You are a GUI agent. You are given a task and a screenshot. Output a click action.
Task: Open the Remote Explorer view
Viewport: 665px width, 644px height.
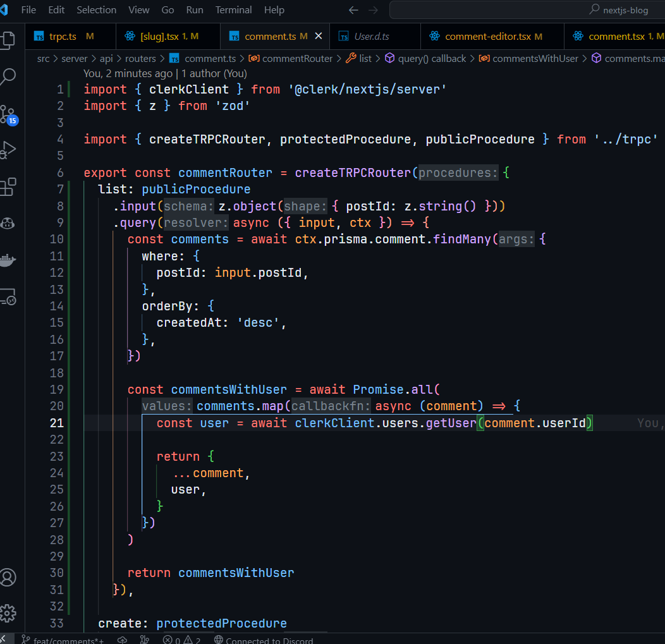coord(9,296)
